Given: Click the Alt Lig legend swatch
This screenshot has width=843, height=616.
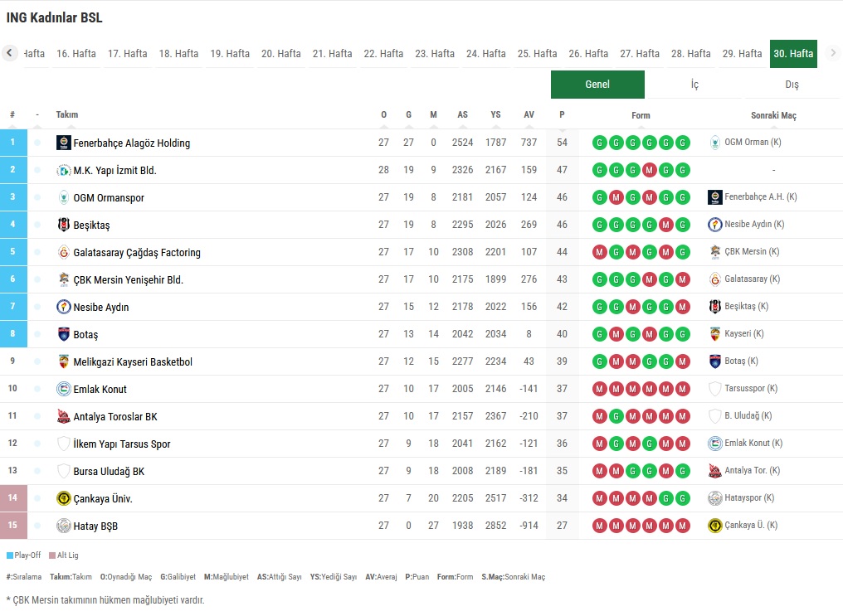Looking at the screenshot, I should click(52, 555).
